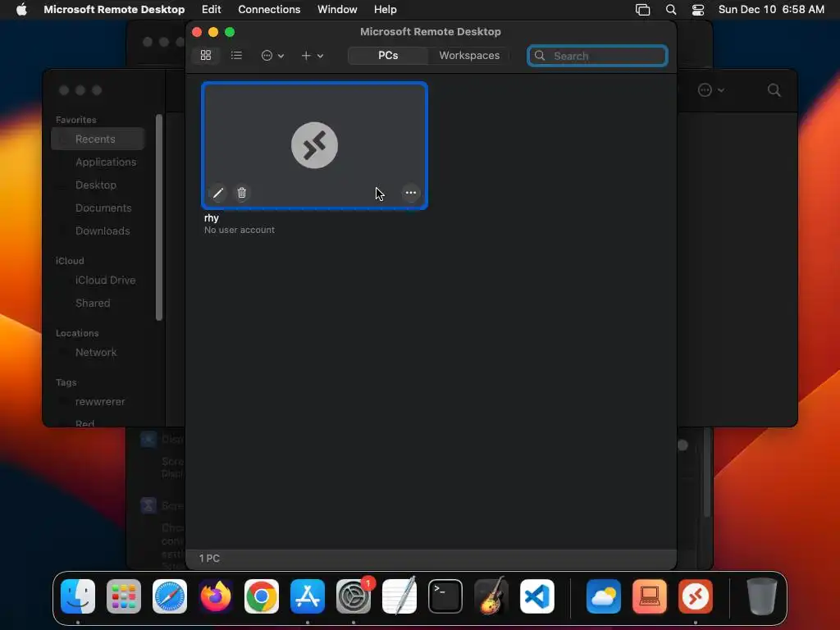840x630 pixels.
Task: Delete the rhy PC with trash icon
Action: [242, 193]
